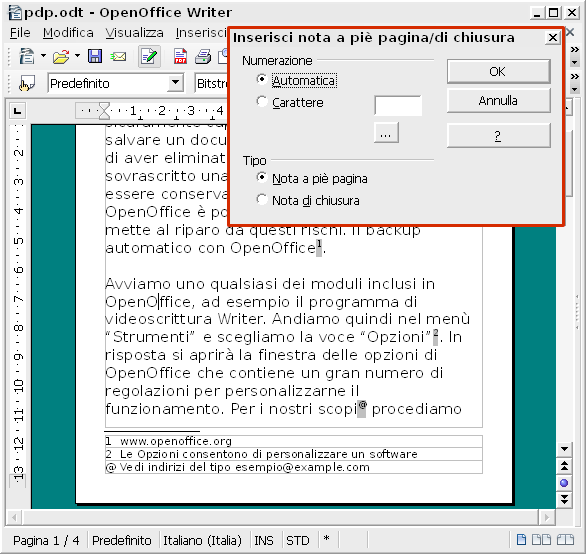Select Automatica numbering option

[x=297, y=80]
